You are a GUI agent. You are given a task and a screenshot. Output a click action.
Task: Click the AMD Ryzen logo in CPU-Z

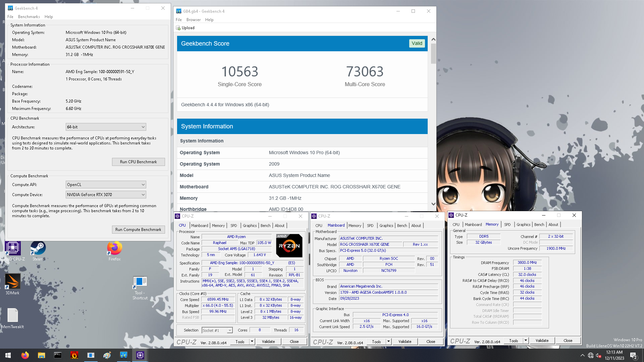(x=289, y=245)
